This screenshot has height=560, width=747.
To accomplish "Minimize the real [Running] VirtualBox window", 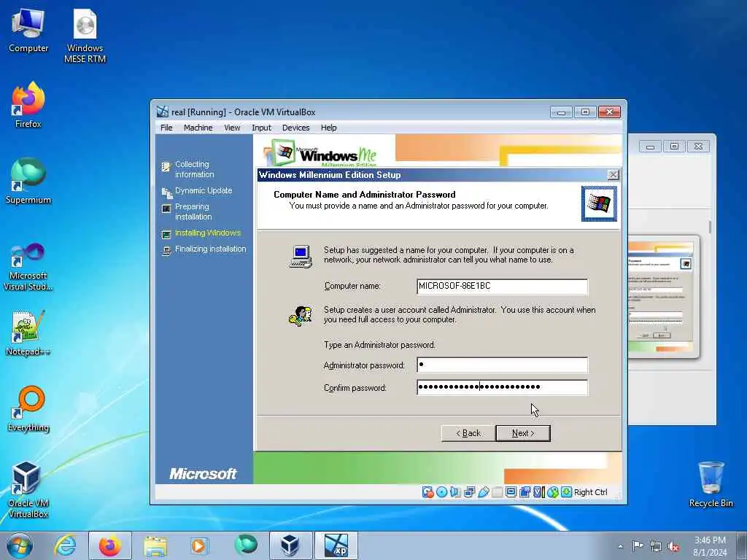I will [x=561, y=112].
